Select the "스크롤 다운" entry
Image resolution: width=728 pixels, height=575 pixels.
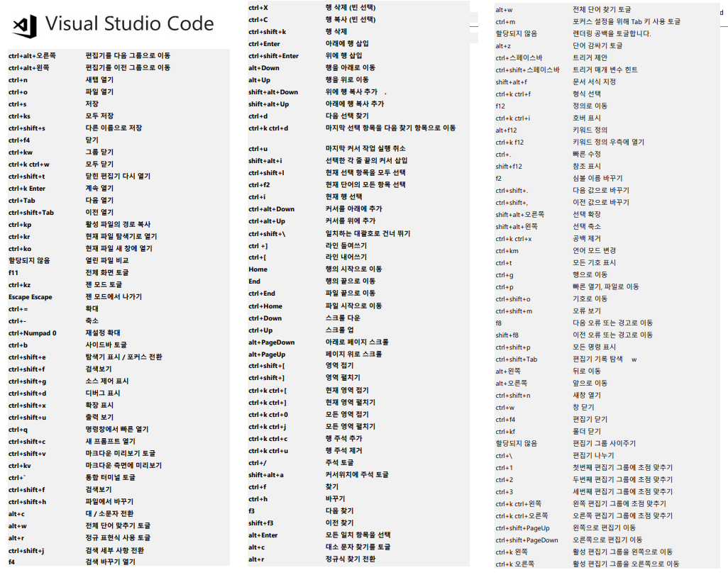coord(343,318)
